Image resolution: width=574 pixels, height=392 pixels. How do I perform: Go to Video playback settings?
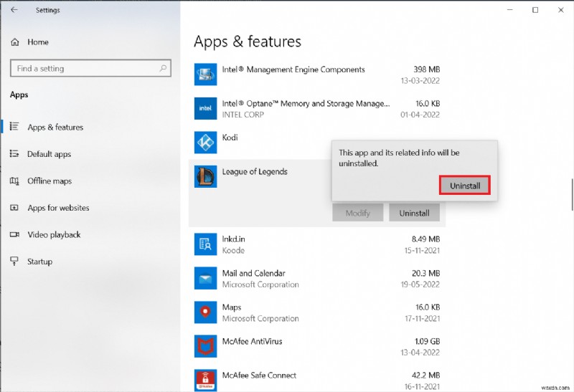54,235
